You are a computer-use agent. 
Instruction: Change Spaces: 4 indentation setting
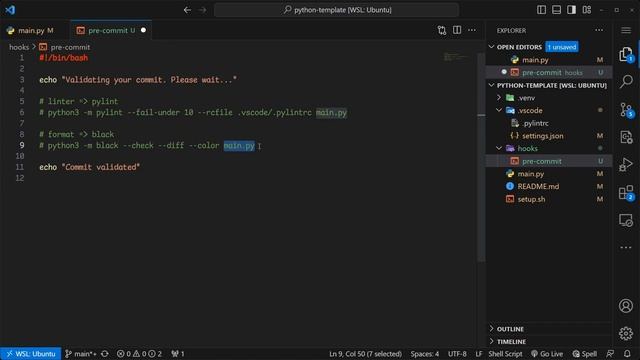(424, 354)
